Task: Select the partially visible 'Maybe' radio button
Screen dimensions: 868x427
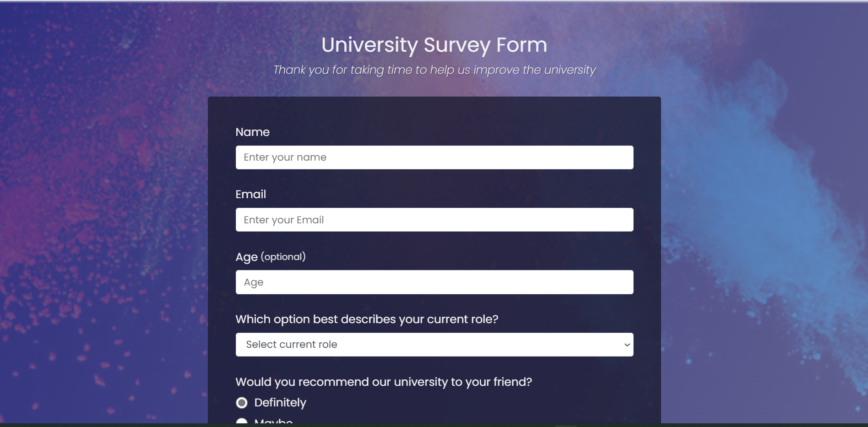Action: [242, 421]
